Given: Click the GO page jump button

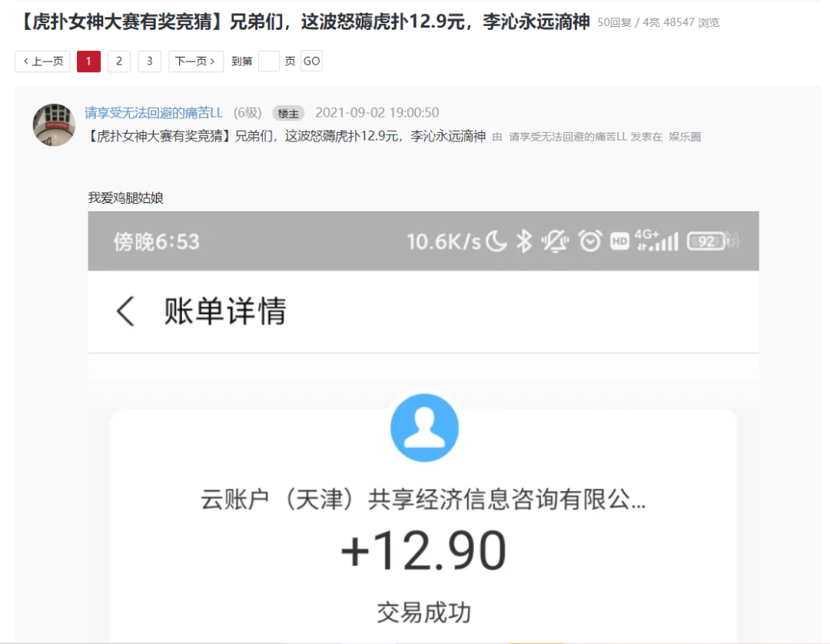Looking at the screenshot, I should coord(311,61).
